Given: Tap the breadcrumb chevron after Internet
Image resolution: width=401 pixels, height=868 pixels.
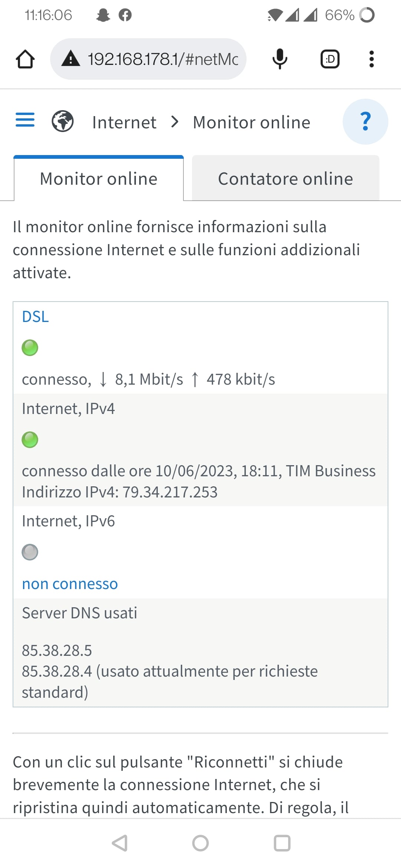Looking at the screenshot, I should tap(175, 122).
